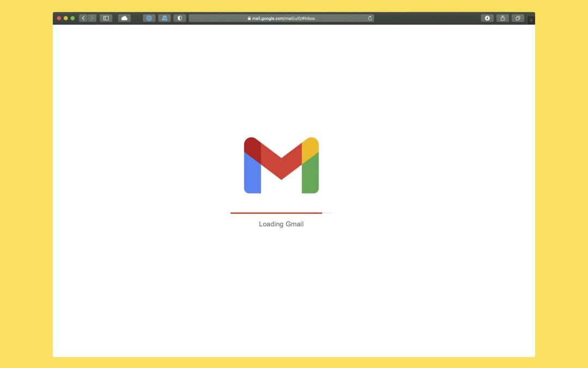Go forward to the next page

[92, 18]
